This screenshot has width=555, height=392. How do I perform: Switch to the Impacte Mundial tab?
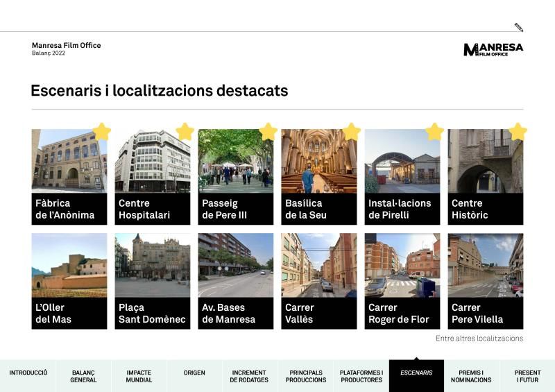(x=139, y=376)
